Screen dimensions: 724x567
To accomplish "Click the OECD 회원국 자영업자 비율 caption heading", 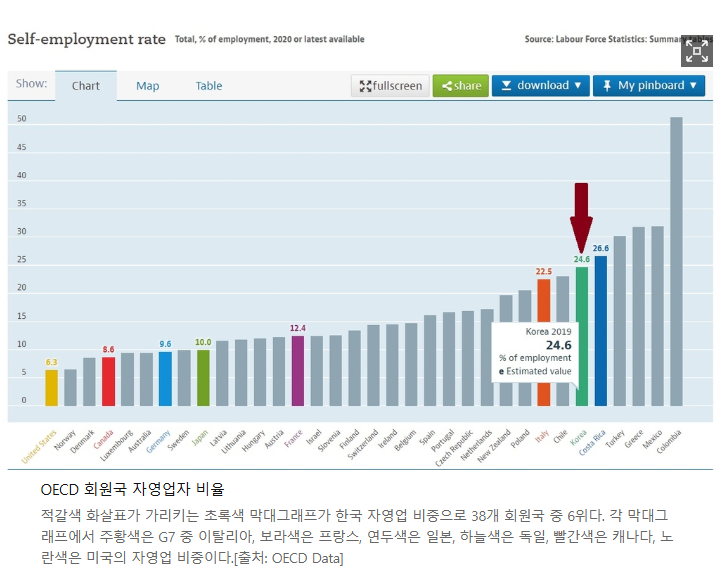I will coord(133,489).
